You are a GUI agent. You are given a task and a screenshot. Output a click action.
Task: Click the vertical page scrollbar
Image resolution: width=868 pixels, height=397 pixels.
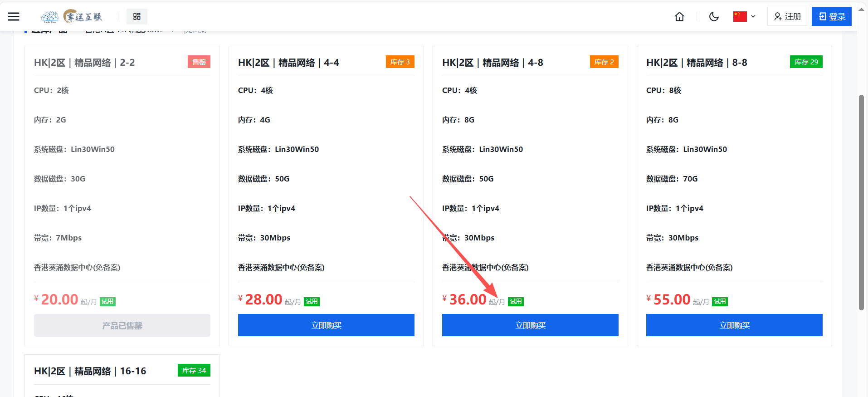click(861, 202)
